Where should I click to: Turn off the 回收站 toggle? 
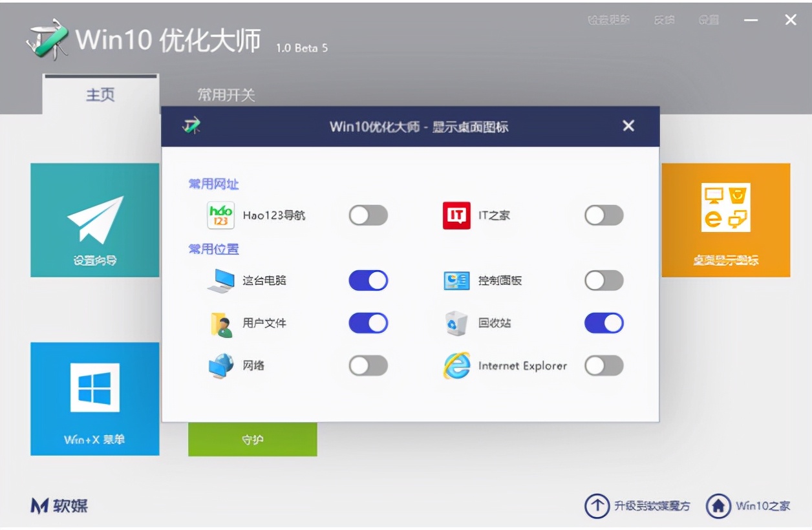pyautogui.click(x=603, y=323)
